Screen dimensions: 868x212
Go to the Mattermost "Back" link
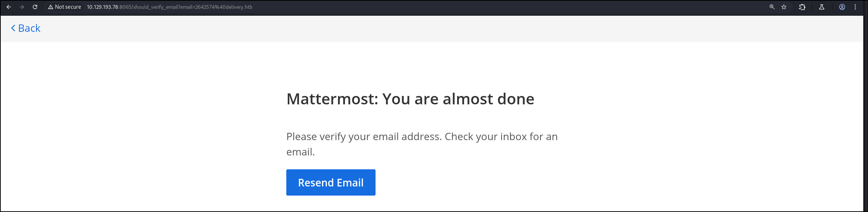[x=29, y=28]
